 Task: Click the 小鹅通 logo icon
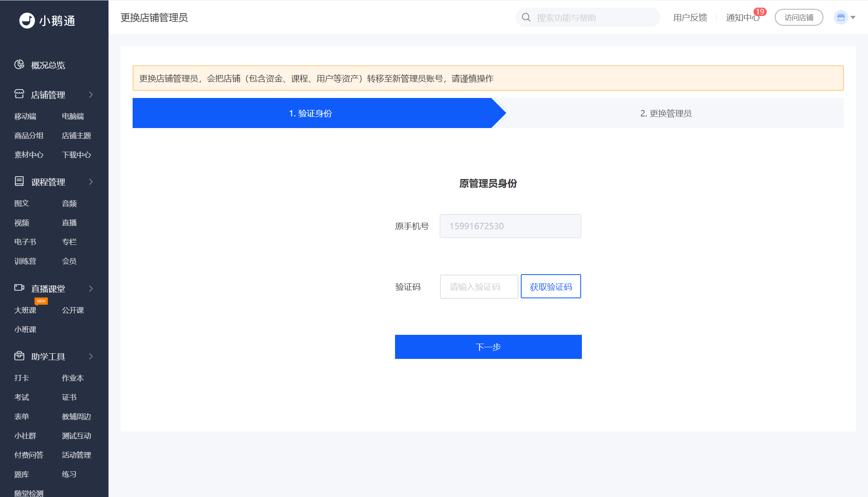(x=27, y=20)
